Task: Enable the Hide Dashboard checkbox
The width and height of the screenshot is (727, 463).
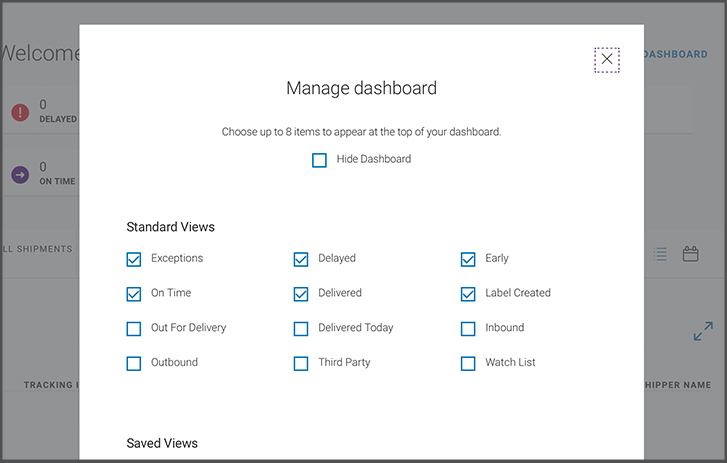Action: pos(319,160)
